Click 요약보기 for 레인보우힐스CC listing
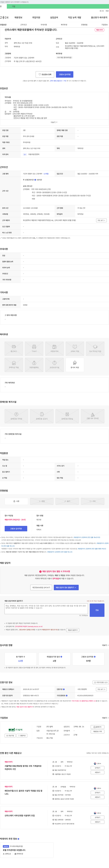The width and height of the screenshot is (109, 868). tap(98, 793)
